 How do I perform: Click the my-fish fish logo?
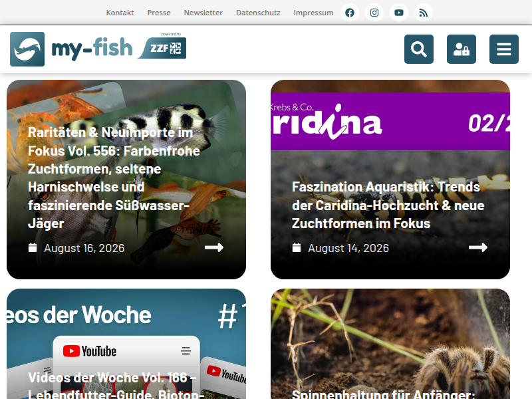pos(27,49)
